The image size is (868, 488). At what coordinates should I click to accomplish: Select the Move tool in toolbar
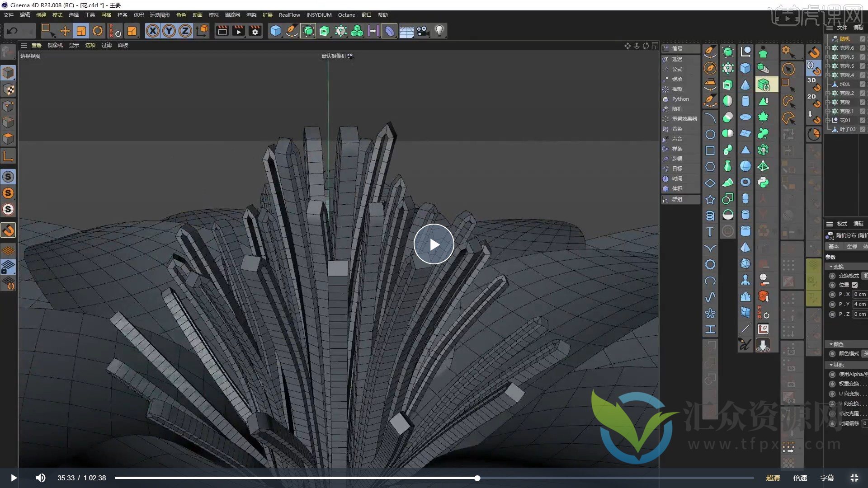coord(65,31)
